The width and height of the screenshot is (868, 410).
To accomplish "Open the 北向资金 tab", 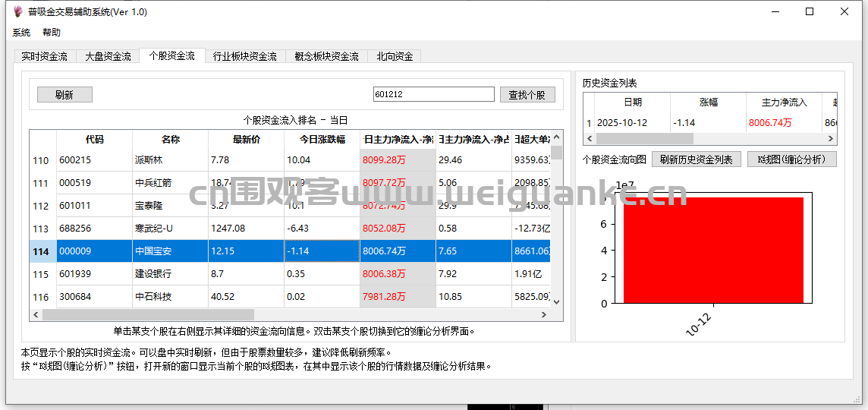I will tap(395, 56).
